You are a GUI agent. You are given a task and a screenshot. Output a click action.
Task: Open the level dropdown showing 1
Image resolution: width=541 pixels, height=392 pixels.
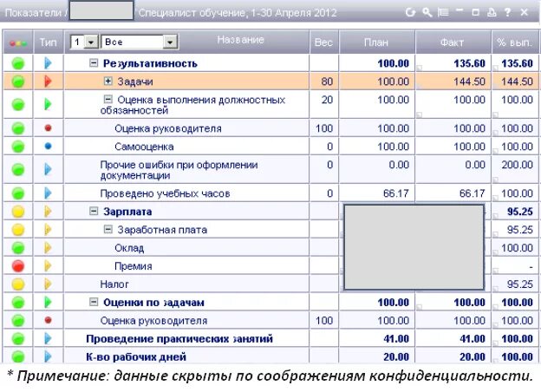pyautogui.click(x=91, y=42)
